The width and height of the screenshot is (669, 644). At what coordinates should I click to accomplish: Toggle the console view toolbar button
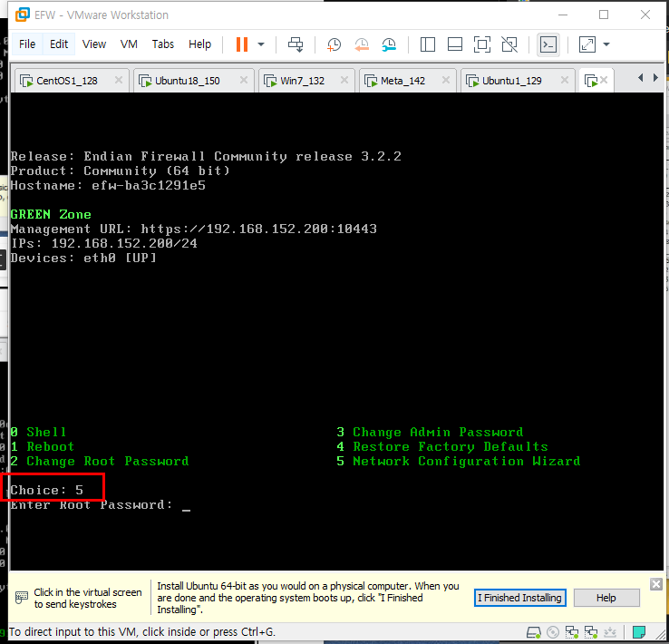tap(548, 44)
